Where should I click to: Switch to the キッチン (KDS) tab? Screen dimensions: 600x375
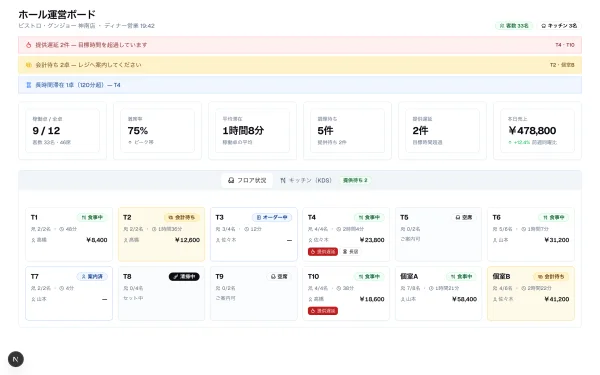pyautogui.click(x=306, y=180)
